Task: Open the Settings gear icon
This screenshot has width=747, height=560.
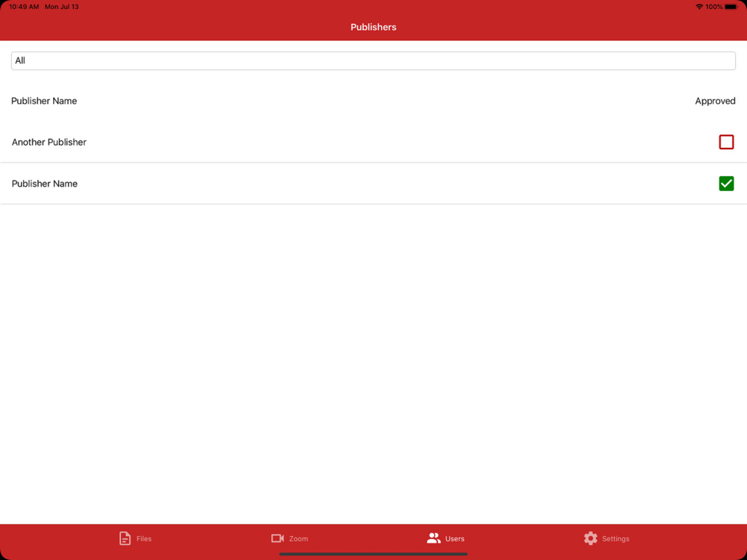Action: tap(590, 538)
